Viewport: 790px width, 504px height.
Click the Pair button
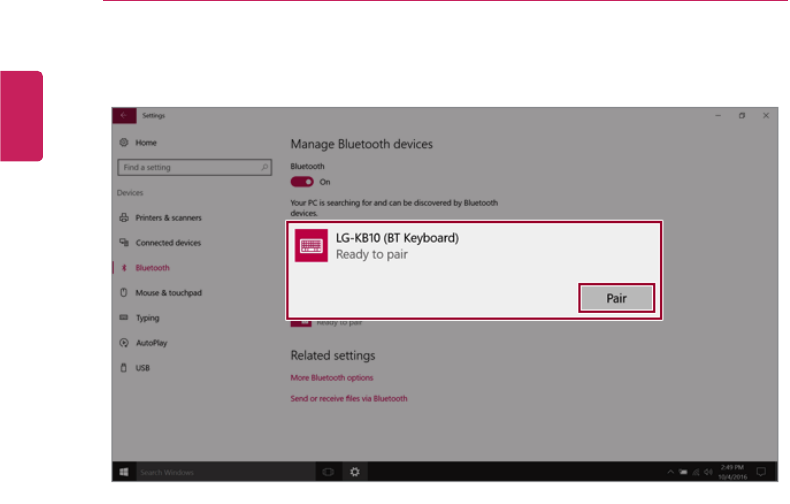616,298
